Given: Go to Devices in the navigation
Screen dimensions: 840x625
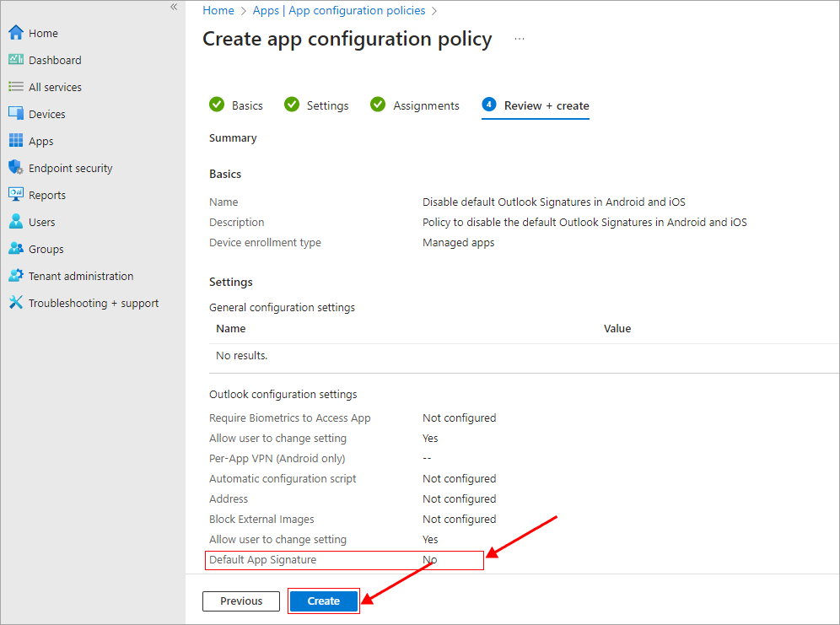Looking at the screenshot, I should [x=47, y=114].
